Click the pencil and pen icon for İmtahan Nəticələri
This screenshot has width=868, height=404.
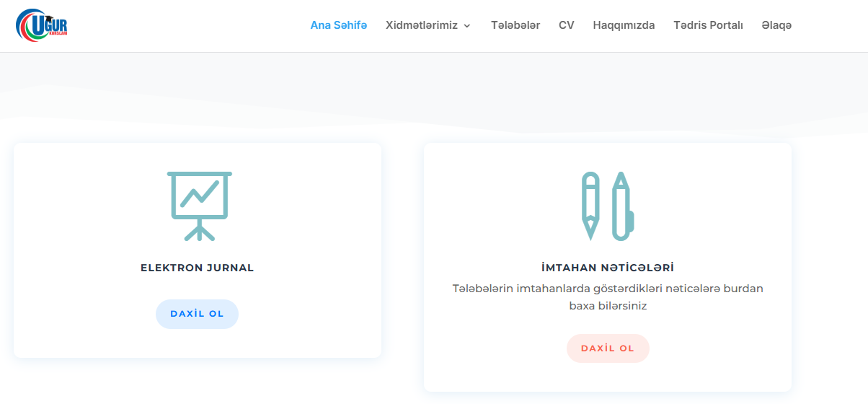[x=608, y=206]
